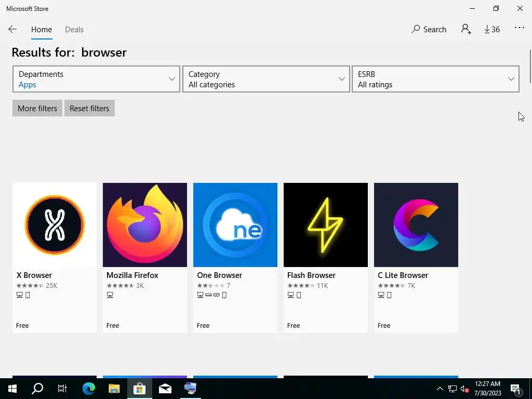Click the network icon in system tray
Image resolution: width=532 pixels, height=399 pixels.
(x=453, y=389)
